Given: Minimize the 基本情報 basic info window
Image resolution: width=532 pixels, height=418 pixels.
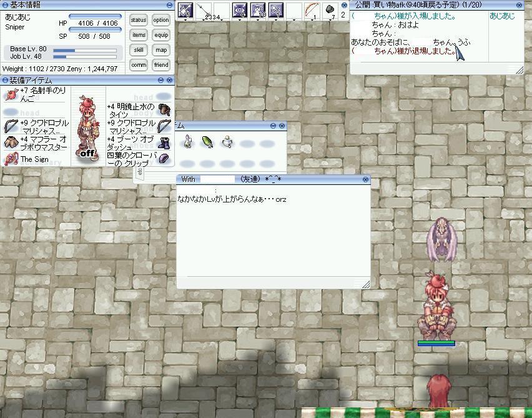Looking at the screenshot, I should [x=170, y=5].
